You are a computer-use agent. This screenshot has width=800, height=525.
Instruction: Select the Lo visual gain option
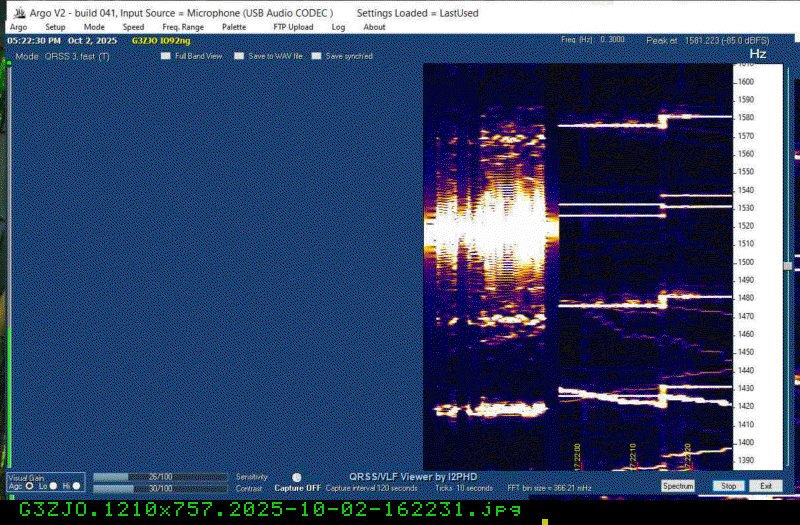pyautogui.click(x=53, y=485)
